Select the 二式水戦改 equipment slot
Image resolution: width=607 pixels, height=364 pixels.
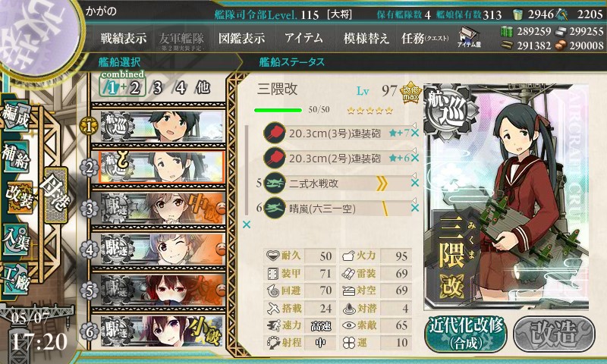[x=337, y=184]
